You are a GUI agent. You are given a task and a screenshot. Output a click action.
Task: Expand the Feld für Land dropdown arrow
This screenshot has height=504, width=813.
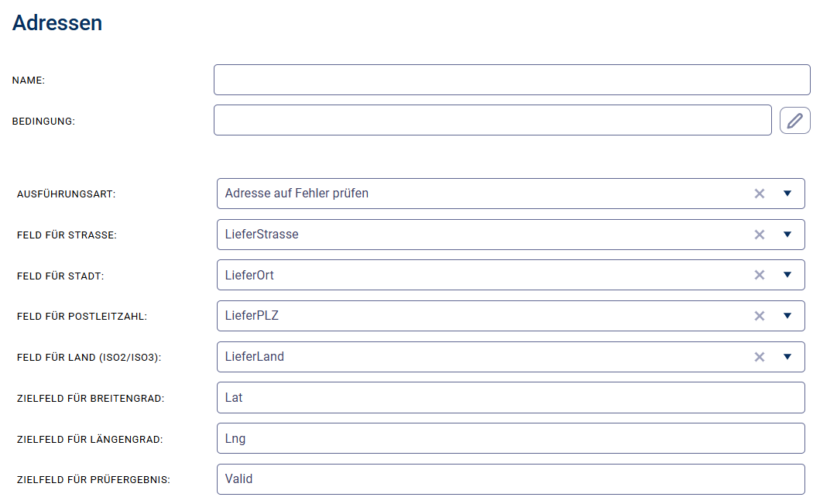click(787, 357)
